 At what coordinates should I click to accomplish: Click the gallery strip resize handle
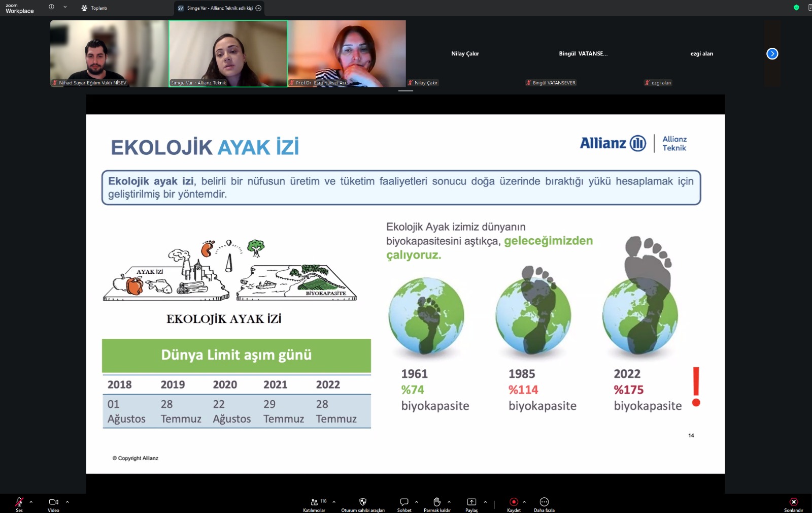405,90
